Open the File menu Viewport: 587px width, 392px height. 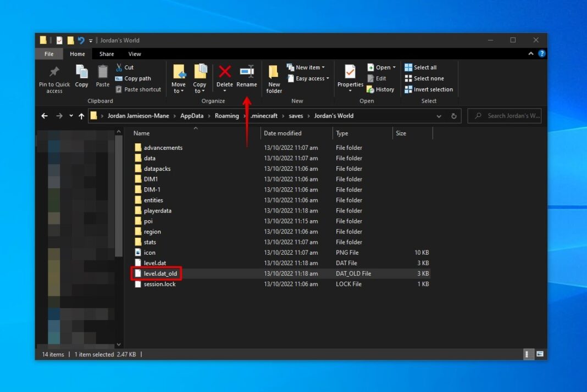tap(48, 53)
